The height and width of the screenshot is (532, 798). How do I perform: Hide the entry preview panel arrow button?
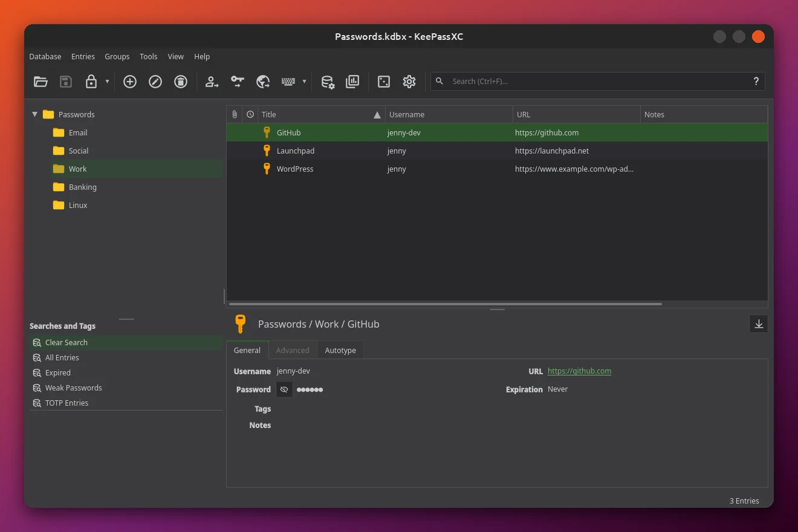click(759, 324)
